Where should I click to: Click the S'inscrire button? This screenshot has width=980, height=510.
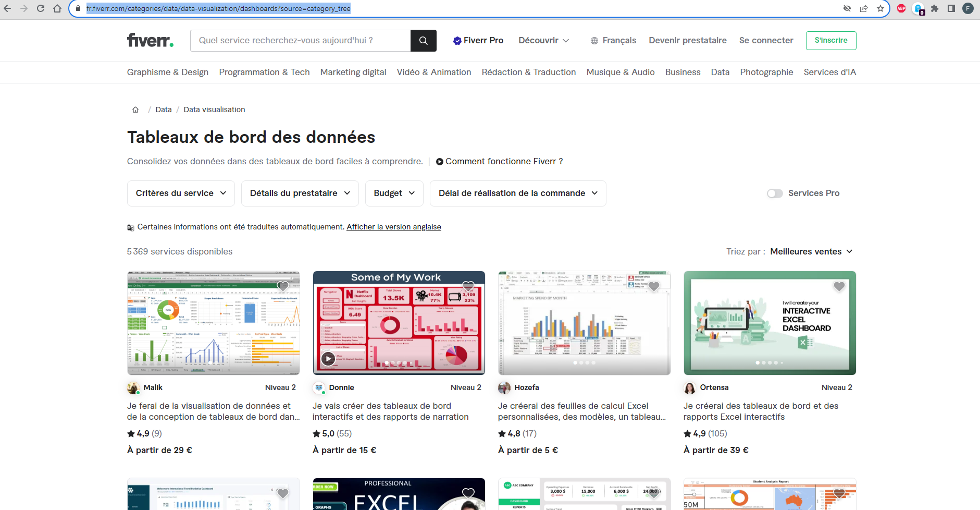point(831,41)
